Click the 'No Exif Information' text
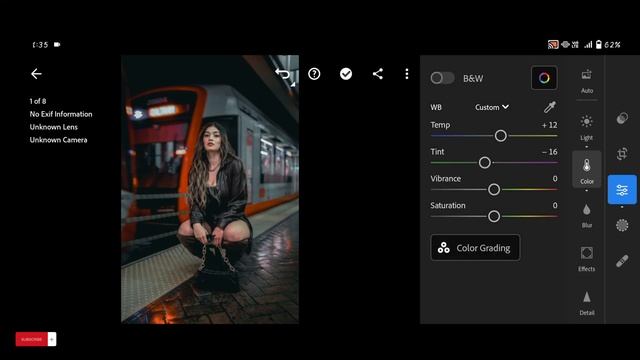Screen dimensions: 640x360 [x=61, y=114]
